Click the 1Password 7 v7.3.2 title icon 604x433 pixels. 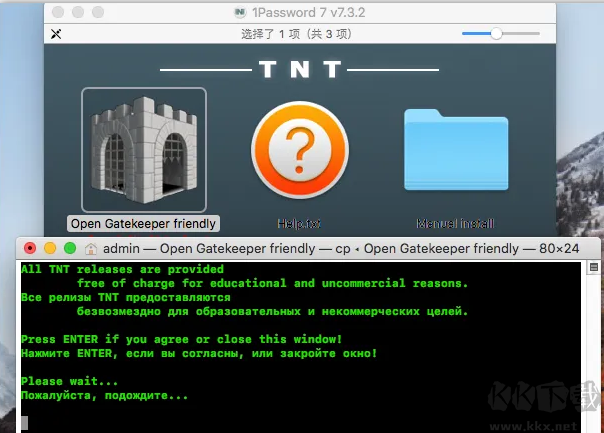pos(240,12)
